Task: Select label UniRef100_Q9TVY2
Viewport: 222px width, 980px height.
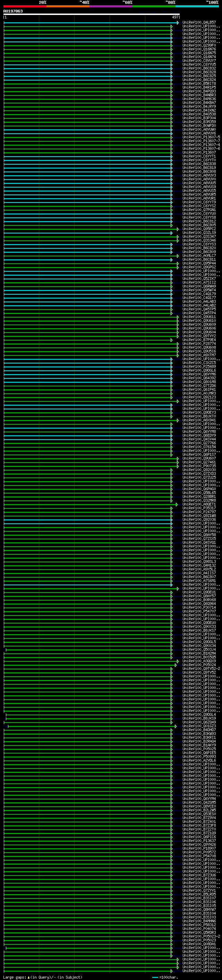Action: (x=199, y=336)
